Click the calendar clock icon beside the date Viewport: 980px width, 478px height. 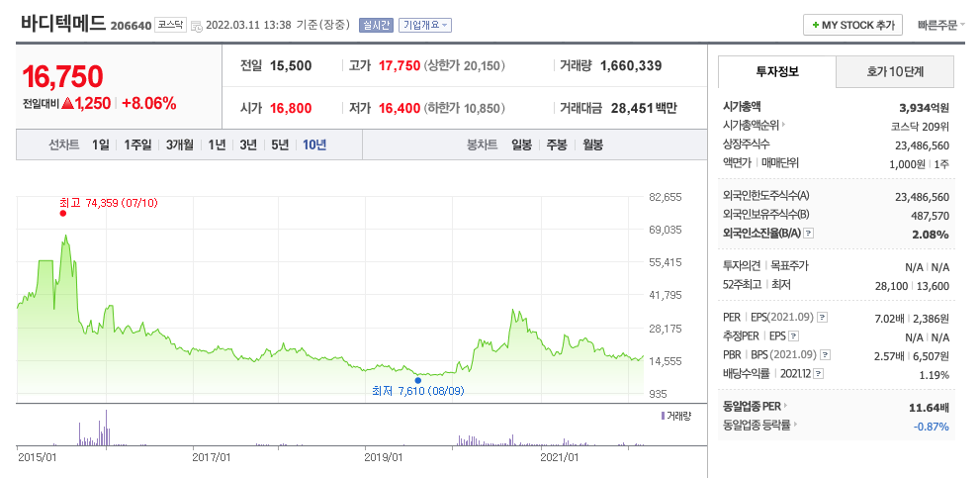pyautogui.click(x=196, y=26)
